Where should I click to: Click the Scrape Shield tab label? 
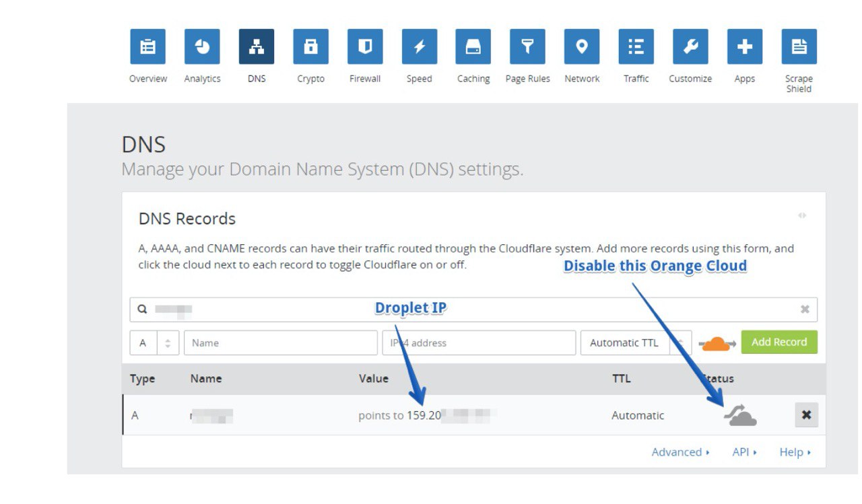(x=799, y=83)
